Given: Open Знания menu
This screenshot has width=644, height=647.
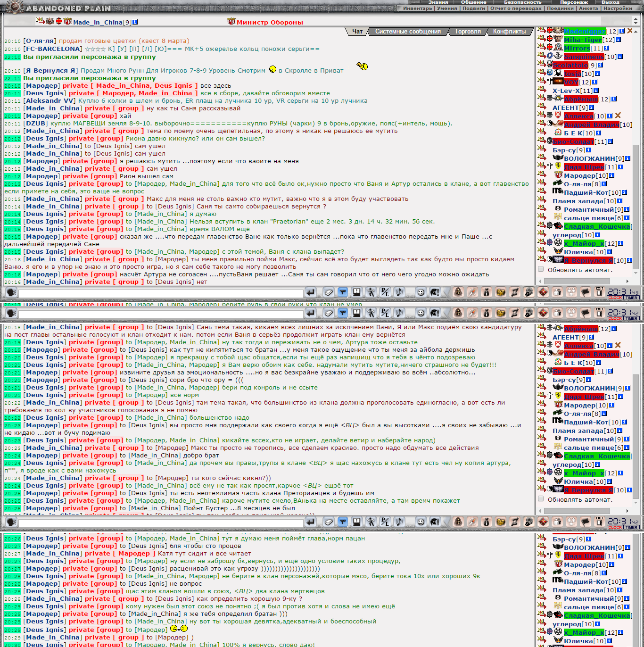Looking at the screenshot, I should point(438,2).
